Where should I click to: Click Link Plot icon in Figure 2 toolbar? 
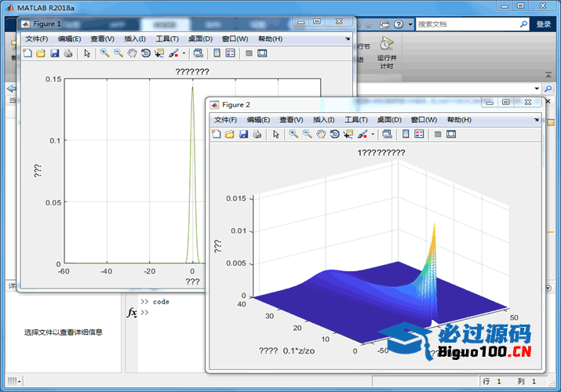pyautogui.click(x=387, y=134)
